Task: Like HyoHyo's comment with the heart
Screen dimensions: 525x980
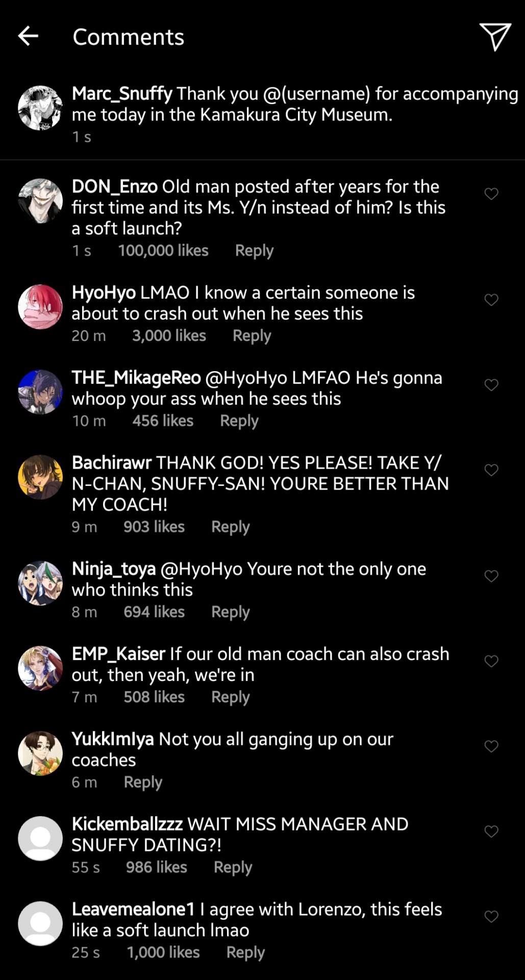Action: click(491, 300)
